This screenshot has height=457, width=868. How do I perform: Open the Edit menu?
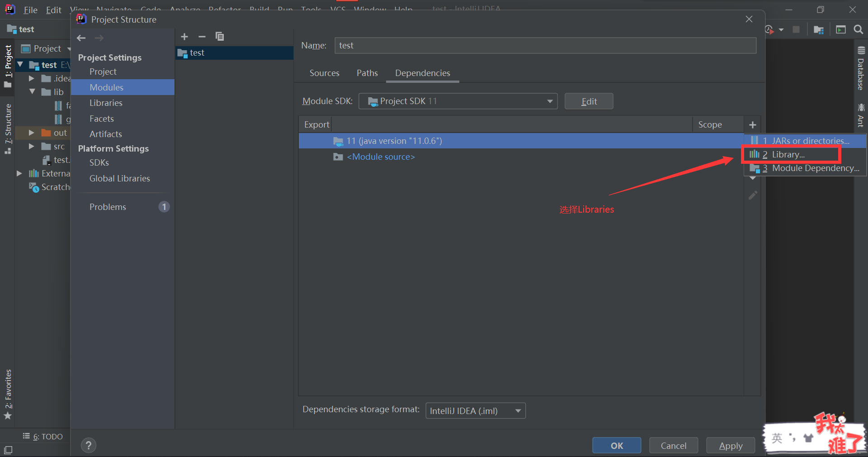(53, 10)
